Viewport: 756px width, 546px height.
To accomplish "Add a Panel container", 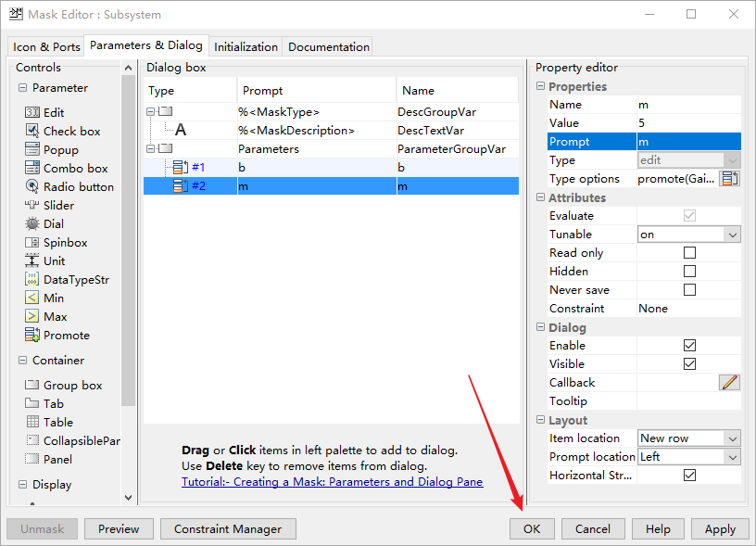I will point(49,459).
